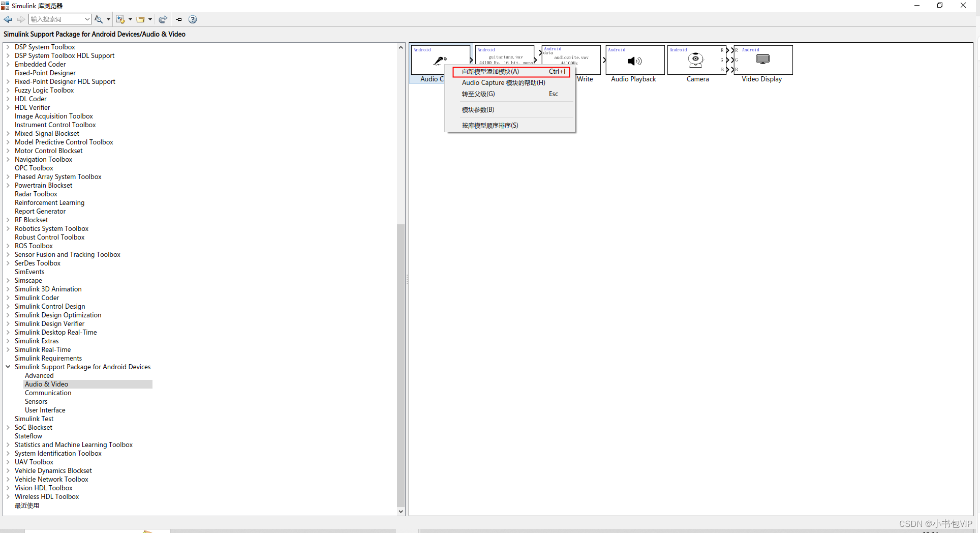Select 模块参数 in the context menu

click(x=477, y=109)
